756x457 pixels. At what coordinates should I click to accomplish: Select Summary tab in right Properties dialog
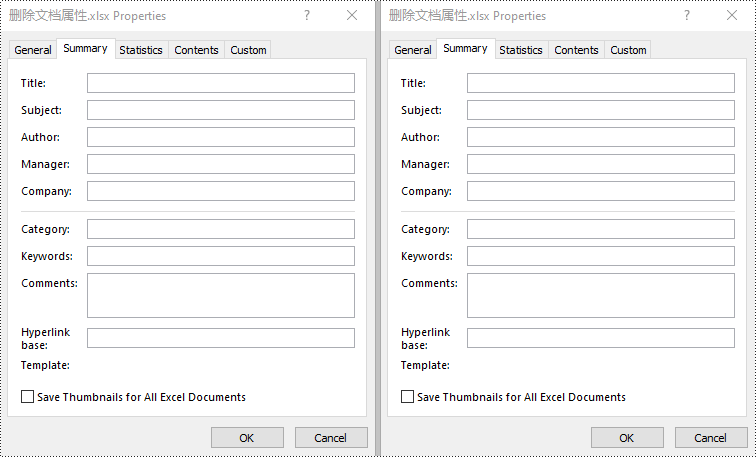pyautogui.click(x=465, y=48)
